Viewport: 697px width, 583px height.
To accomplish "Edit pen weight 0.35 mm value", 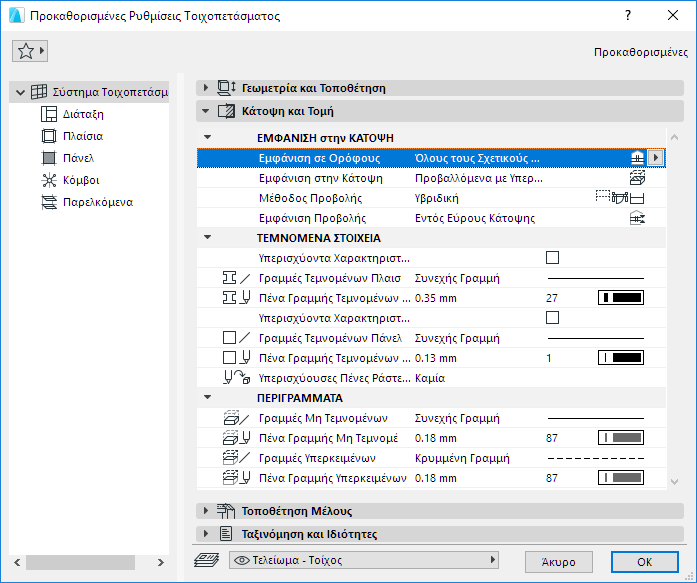I will coord(436,298).
